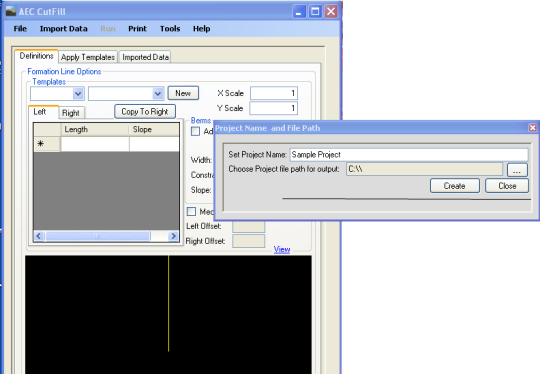Screen dimensions: 540x374
Task: Close the AEC CutFill window
Action: click(331, 11)
